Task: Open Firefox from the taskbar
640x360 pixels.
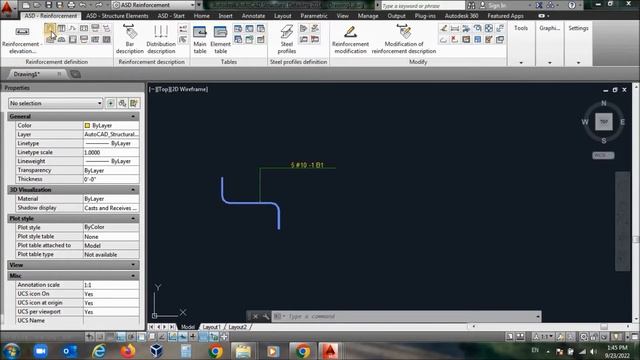Action: 127,351
